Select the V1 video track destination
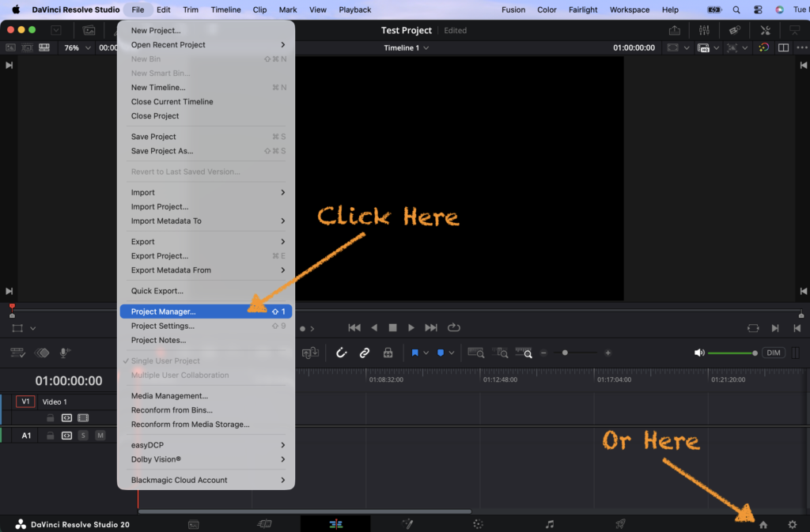The image size is (810, 532). point(25,402)
